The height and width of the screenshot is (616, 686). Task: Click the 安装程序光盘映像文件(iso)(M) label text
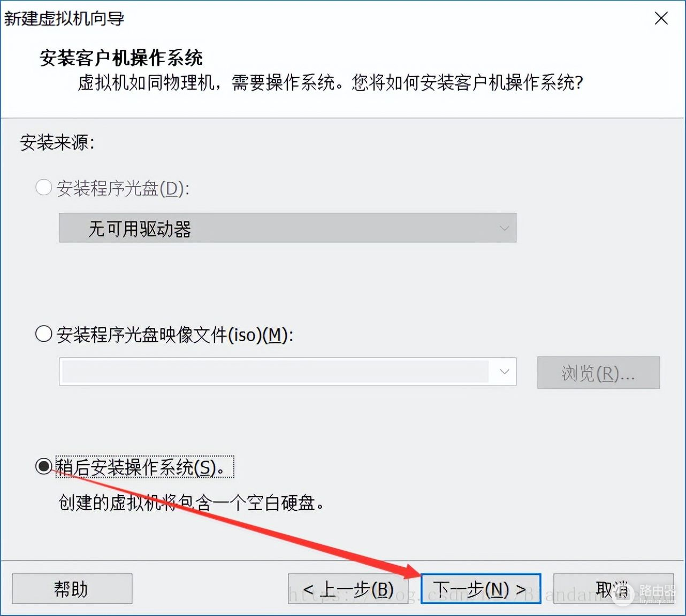[175, 335]
